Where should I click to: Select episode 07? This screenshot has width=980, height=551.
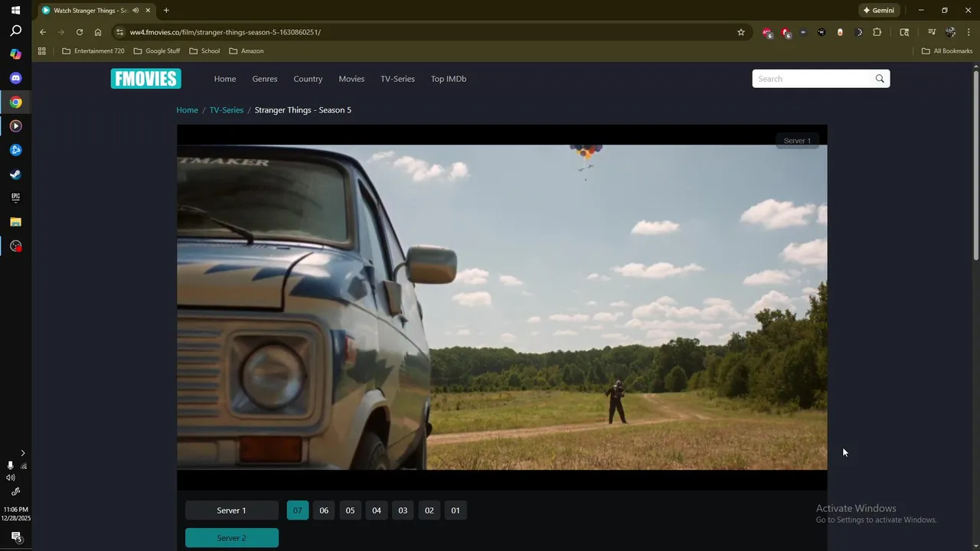(298, 510)
